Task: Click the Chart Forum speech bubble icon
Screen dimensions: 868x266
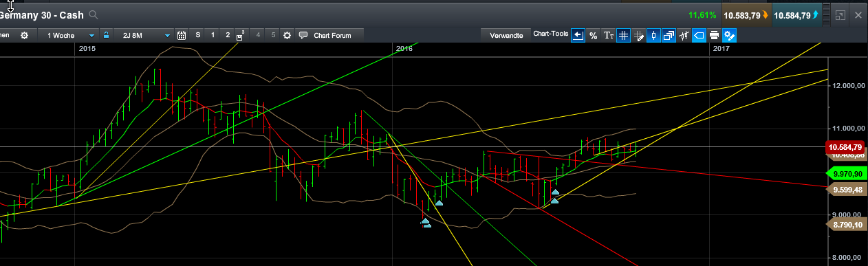Action: click(x=303, y=35)
